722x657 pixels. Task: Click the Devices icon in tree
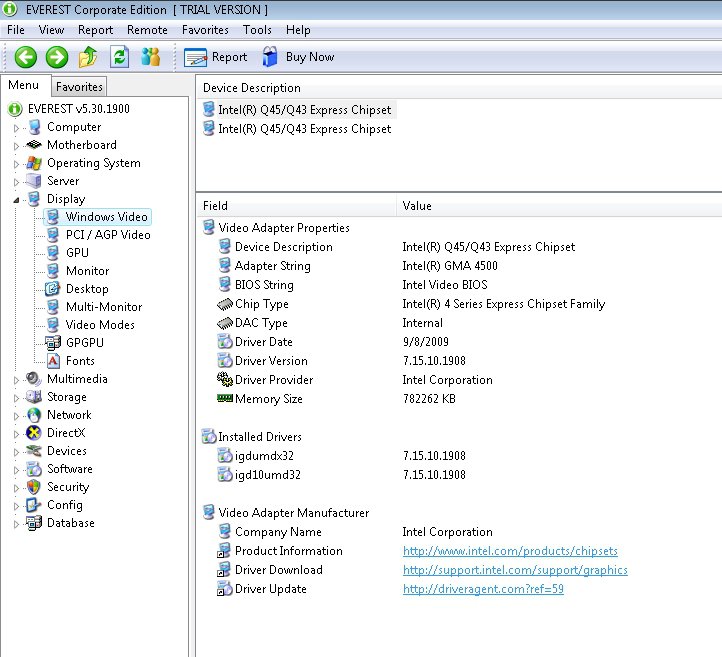point(34,451)
